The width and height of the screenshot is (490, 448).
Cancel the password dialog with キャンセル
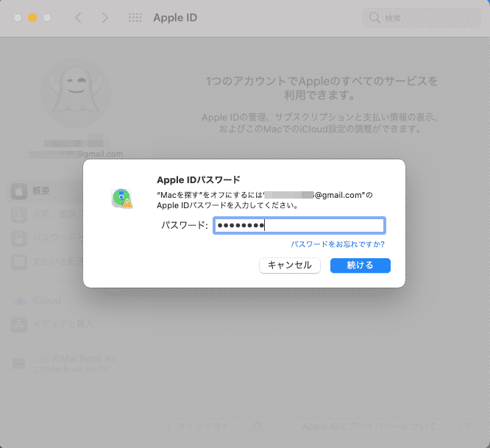[x=290, y=266]
